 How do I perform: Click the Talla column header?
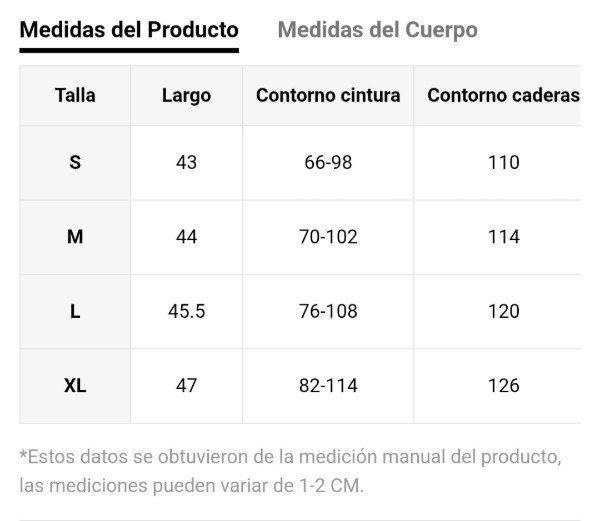click(75, 96)
